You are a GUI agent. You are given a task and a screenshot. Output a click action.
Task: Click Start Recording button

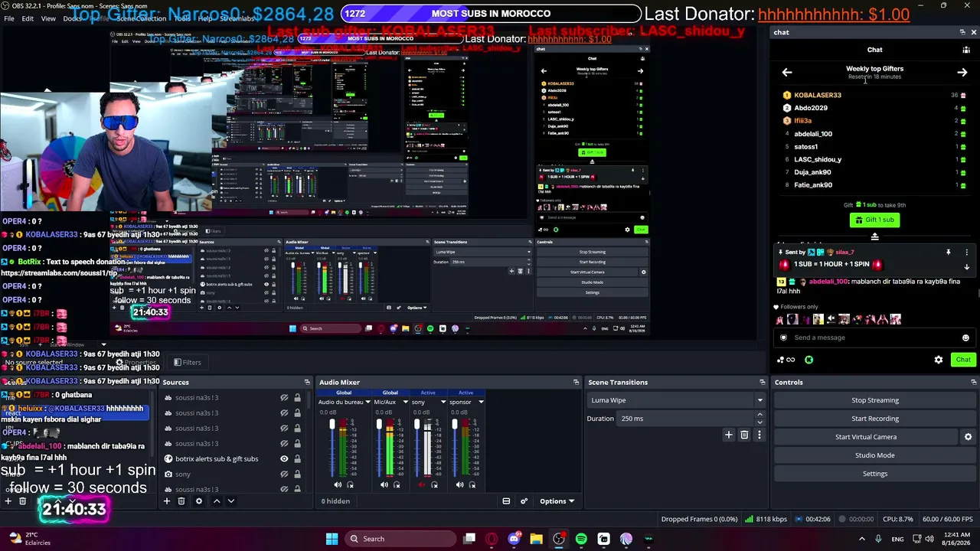point(875,419)
